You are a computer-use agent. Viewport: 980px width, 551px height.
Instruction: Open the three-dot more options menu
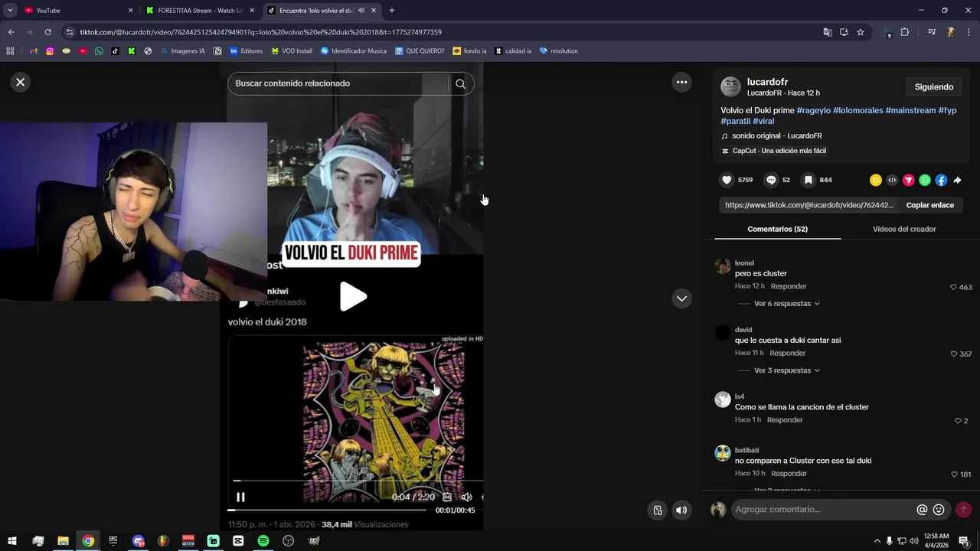681,82
